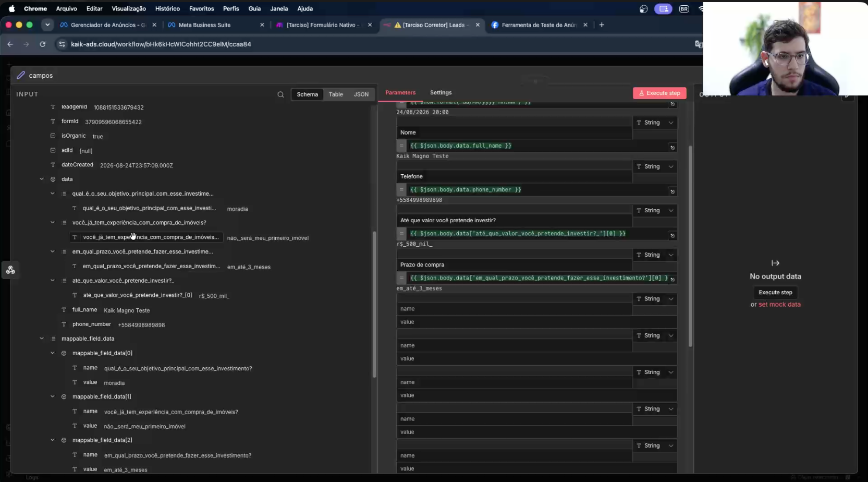The width and height of the screenshot is (868, 482).
Task: Collapse mappable_field_data[0] item
Action: coord(52,353)
